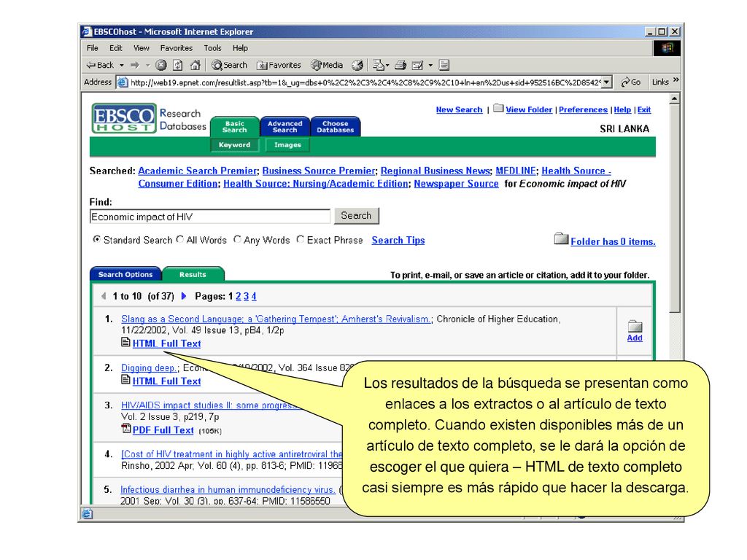Go to the Home page icon

point(196,65)
